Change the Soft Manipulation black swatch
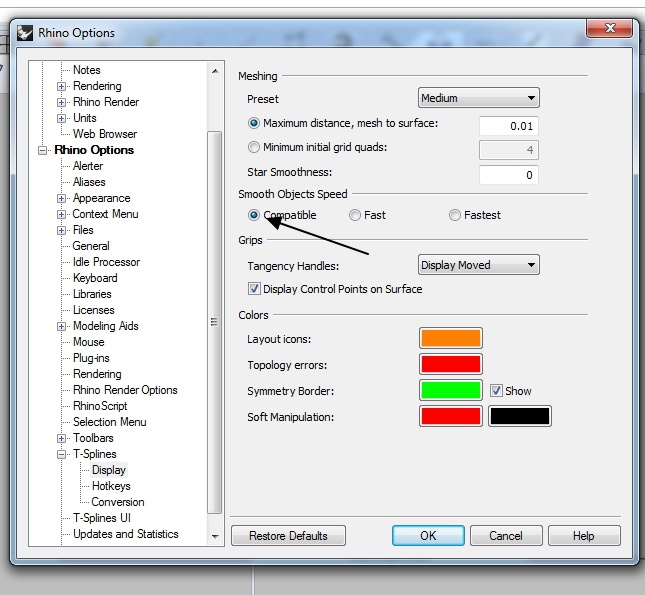This screenshot has height=595, width=645. (520, 416)
